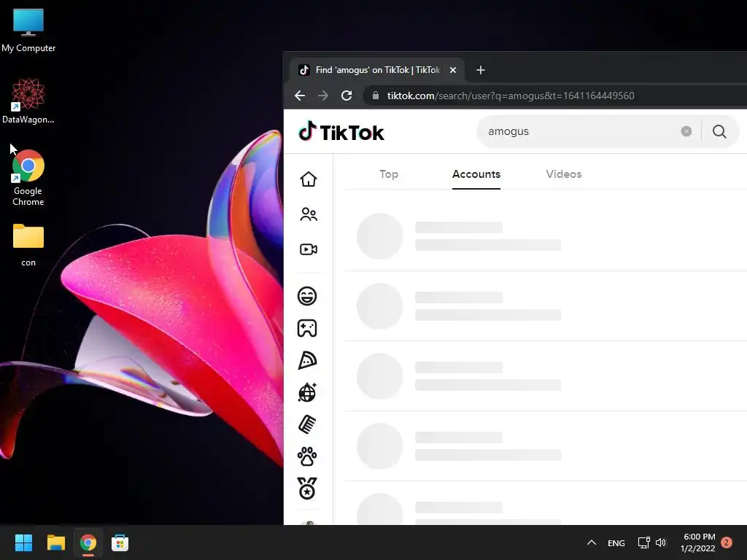
Task: Click the Chrome taskbar icon
Action: (x=88, y=542)
